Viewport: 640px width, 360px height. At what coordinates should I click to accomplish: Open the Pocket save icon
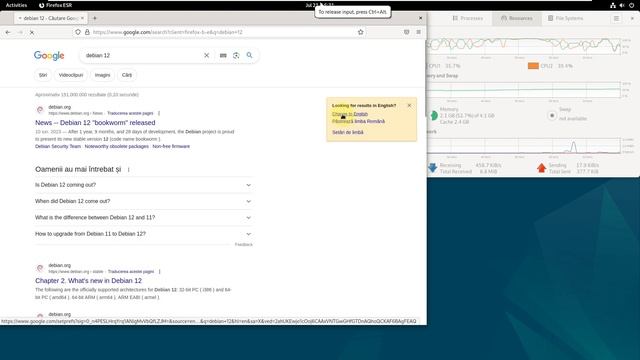click(407, 32)
